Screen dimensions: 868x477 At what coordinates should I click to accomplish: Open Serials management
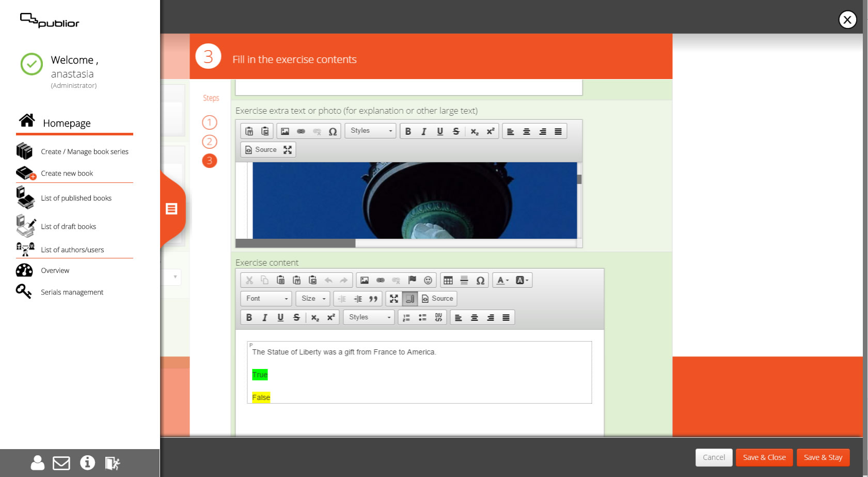72,292
